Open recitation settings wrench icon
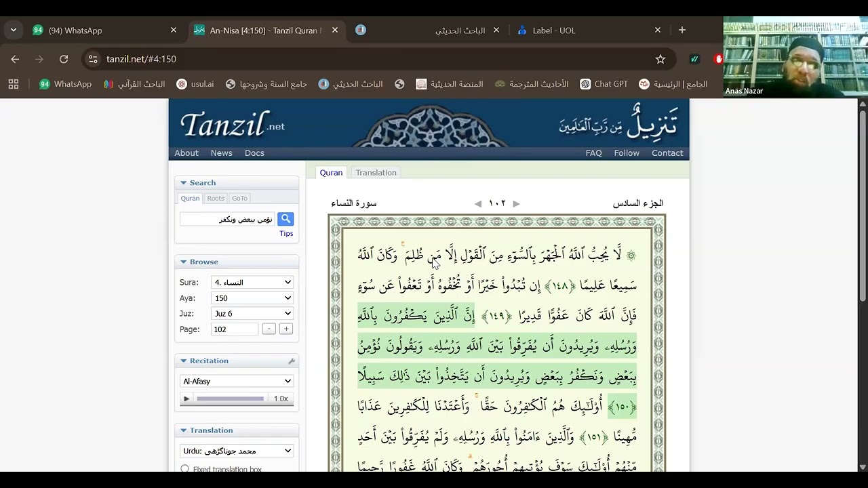The height and width of the screenshot is (488, 868). coord(292,361)
